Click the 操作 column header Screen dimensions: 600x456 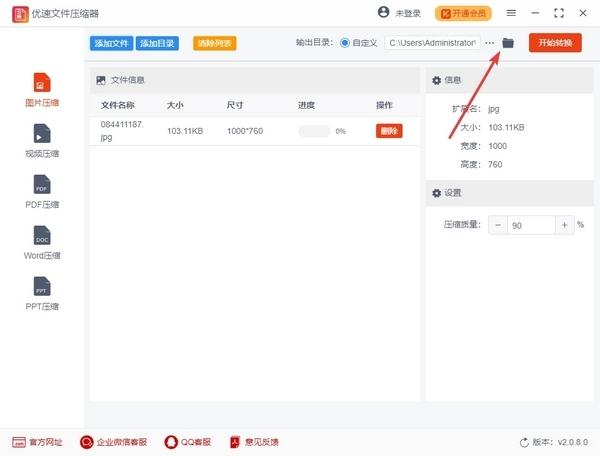click(384, 105)
